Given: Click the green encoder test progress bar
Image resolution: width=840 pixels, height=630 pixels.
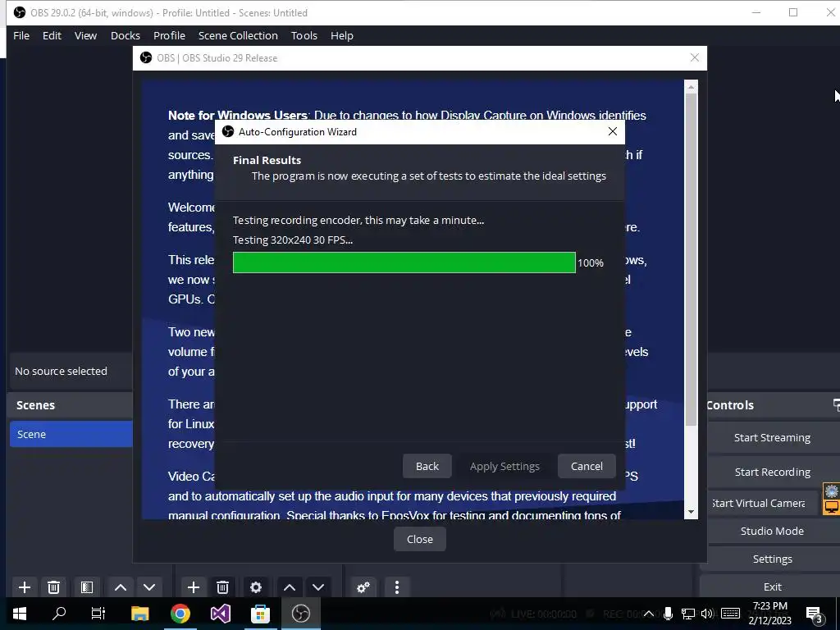Looking at the screenshot, I should 404,262.
